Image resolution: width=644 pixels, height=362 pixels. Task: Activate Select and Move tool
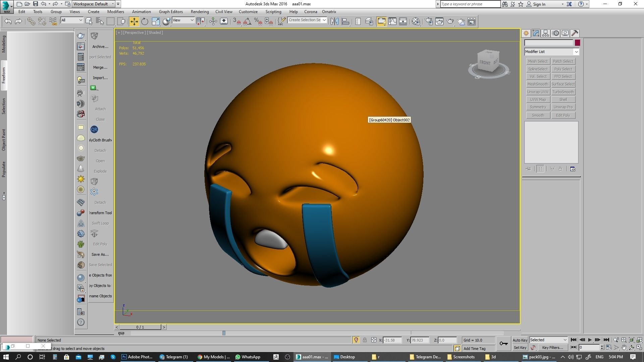pyautogui.click(x=134, y=21)
